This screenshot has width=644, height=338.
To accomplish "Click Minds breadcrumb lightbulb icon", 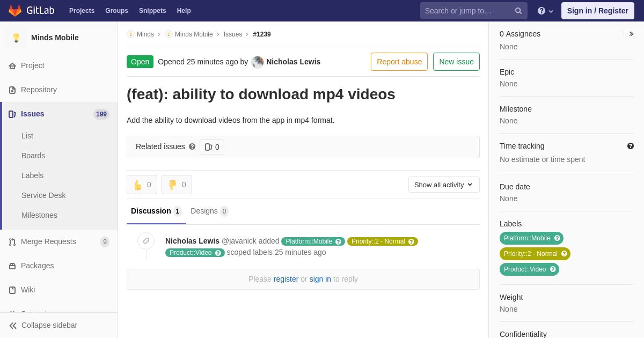I will click(x=130, y=34).
